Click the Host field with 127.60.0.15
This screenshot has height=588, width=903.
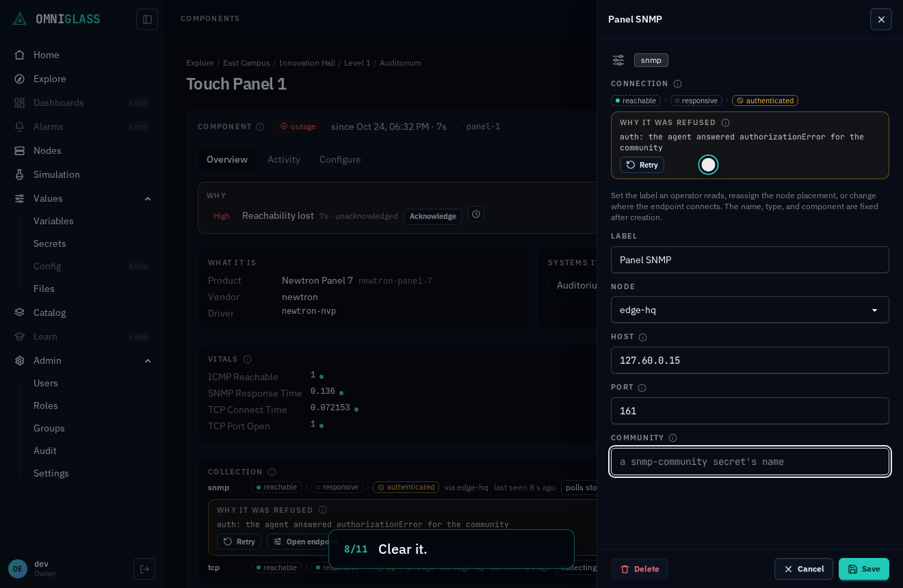pyautogui.click(x=750, y=360)
